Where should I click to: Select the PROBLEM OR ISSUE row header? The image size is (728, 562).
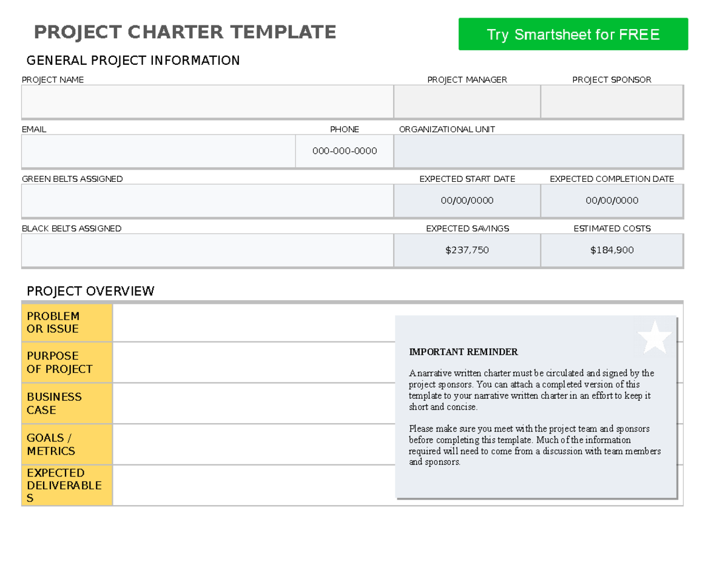67,322
